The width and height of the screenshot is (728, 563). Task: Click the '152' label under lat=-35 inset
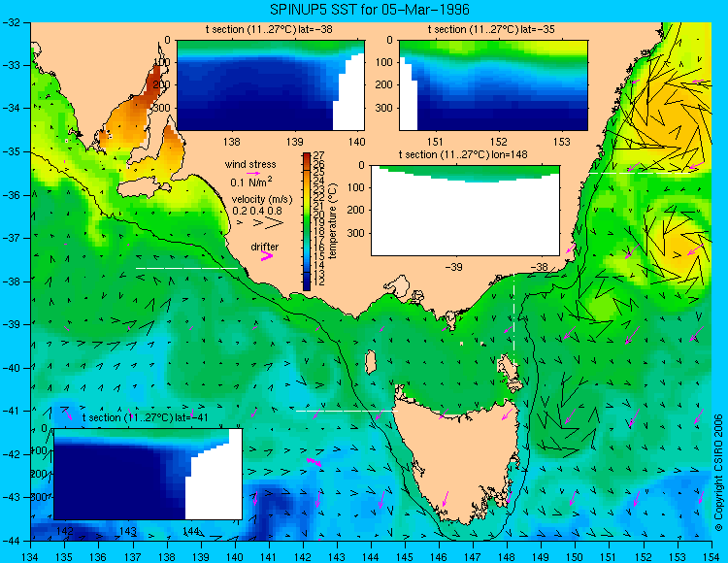[x=499, y=142]
